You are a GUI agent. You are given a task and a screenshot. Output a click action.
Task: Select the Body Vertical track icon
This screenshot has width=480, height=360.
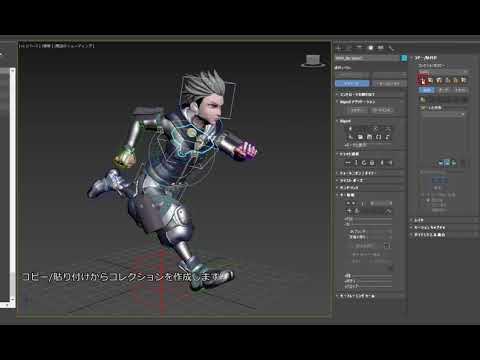pos(356,163)
